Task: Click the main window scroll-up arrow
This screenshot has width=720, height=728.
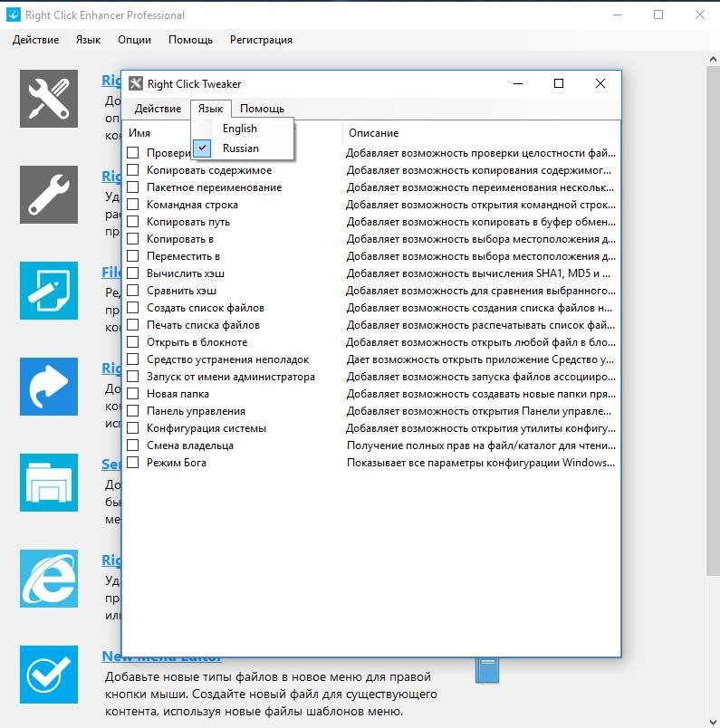Action: [x=713, y=59]
